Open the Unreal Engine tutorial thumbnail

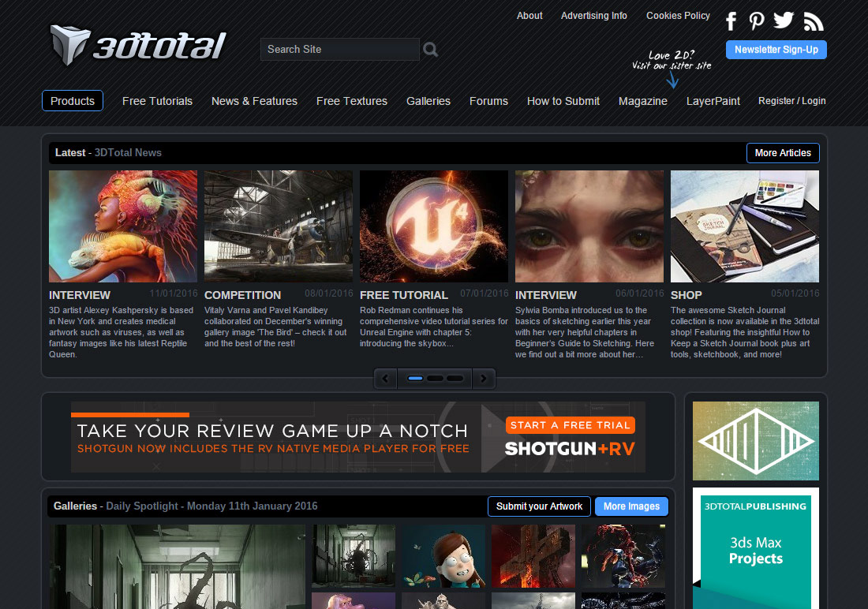[x=434, y=226]
